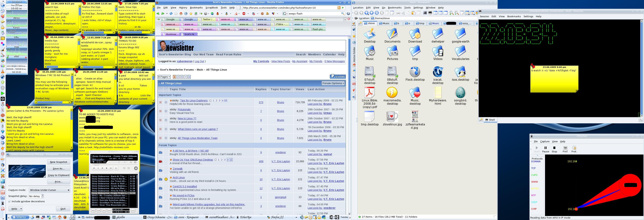
Task: Open Session menu in Konsole
Action: (484, 16)
